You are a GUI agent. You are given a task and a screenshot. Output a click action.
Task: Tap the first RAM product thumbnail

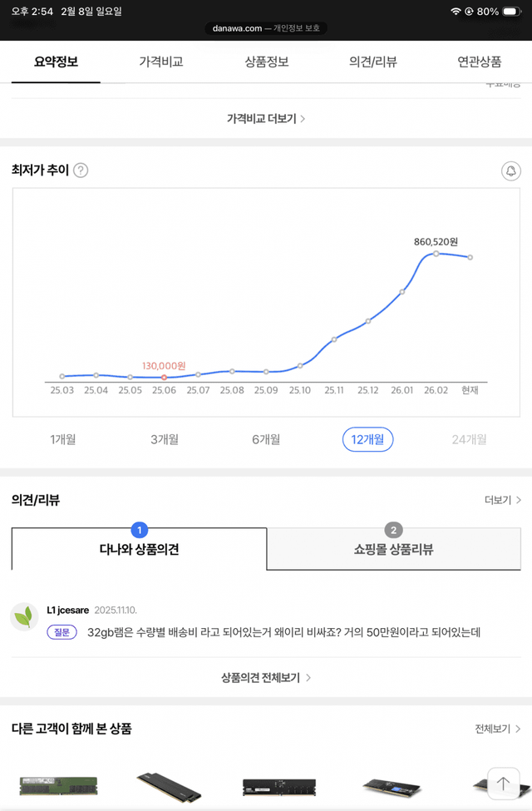coord(58,784)
